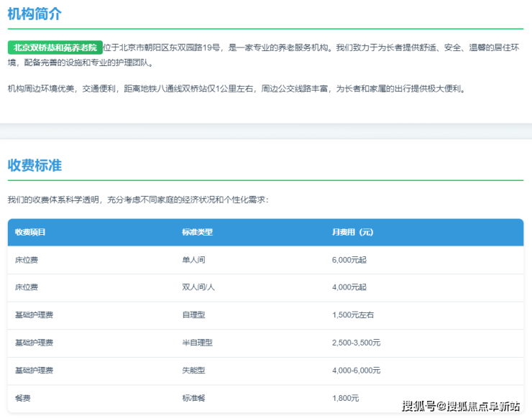The image size is (532, 418).
Task: Click the 餐费 row label
Action: coord(22,398)
